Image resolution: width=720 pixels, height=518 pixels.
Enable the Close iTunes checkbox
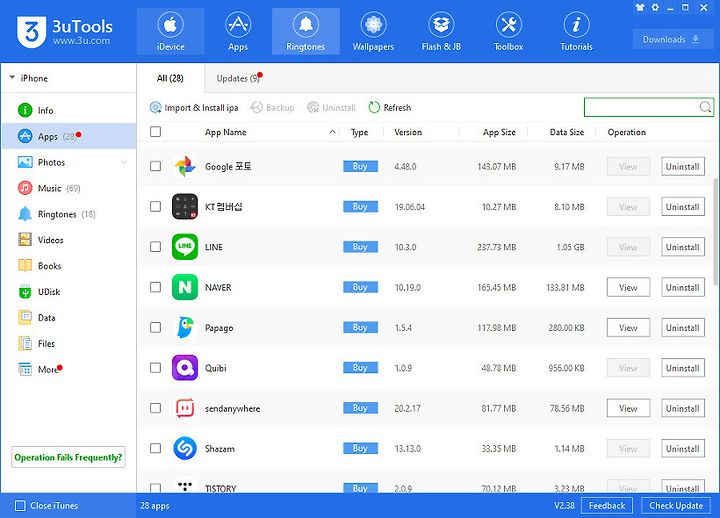point(20,506)
